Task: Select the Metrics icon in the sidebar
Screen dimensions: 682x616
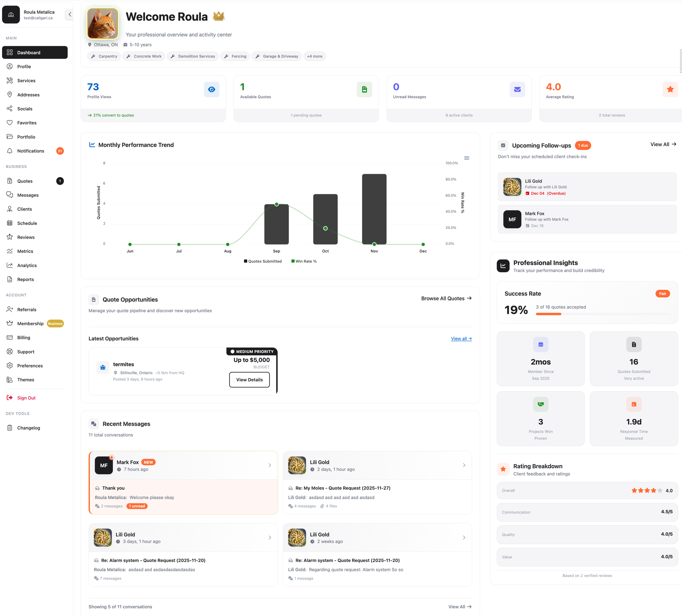Action: pyautogui.click(x=10, y=251)
